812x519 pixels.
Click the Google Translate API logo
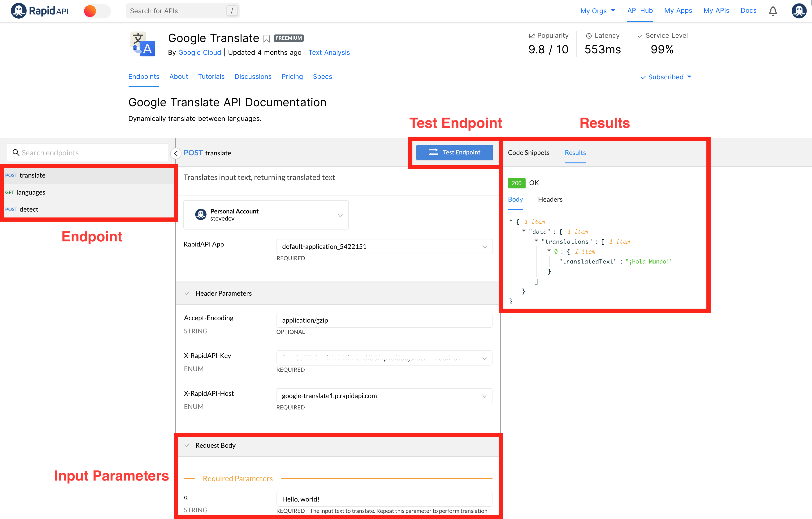[143, 44]
